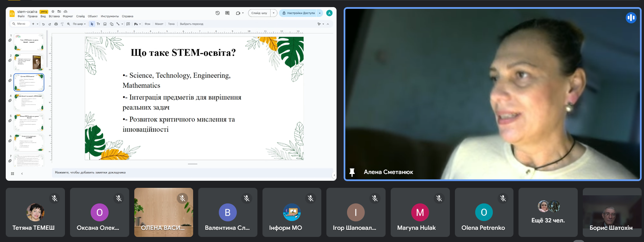Click the insert image icon

pyautogui.click(x=105, y=24)
